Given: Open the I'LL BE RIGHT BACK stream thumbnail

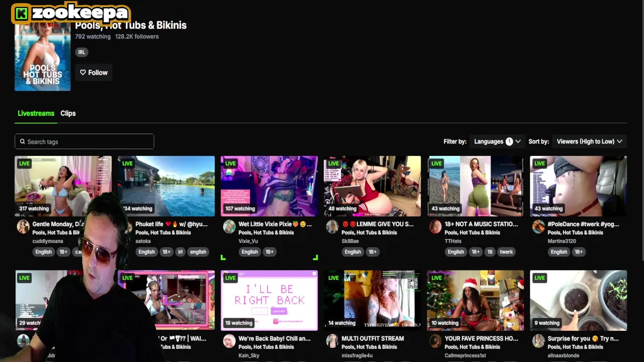Looking at the screenshot, I should pyautogui.click(x=269, y=301).
